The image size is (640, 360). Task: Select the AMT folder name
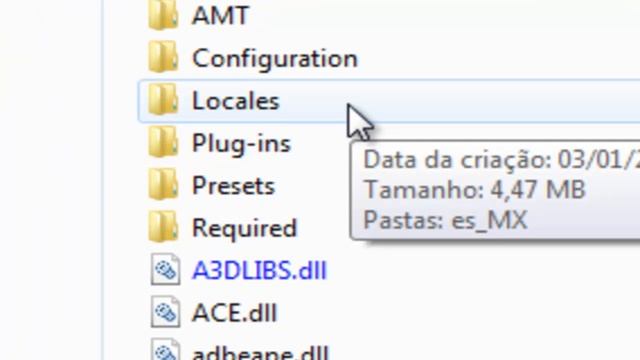click(220, 16)
